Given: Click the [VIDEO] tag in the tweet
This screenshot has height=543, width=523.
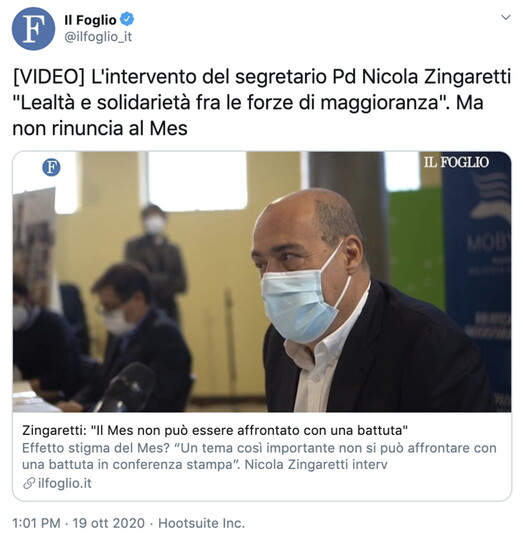Looking at the screenshot, I should coord(48,77).
